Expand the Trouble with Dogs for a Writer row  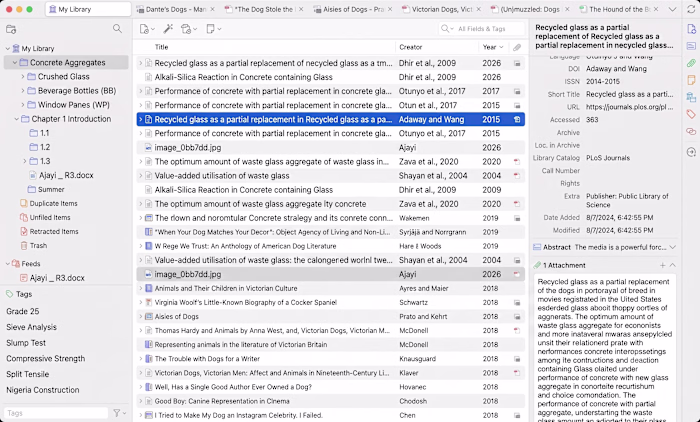pos(141,359)
